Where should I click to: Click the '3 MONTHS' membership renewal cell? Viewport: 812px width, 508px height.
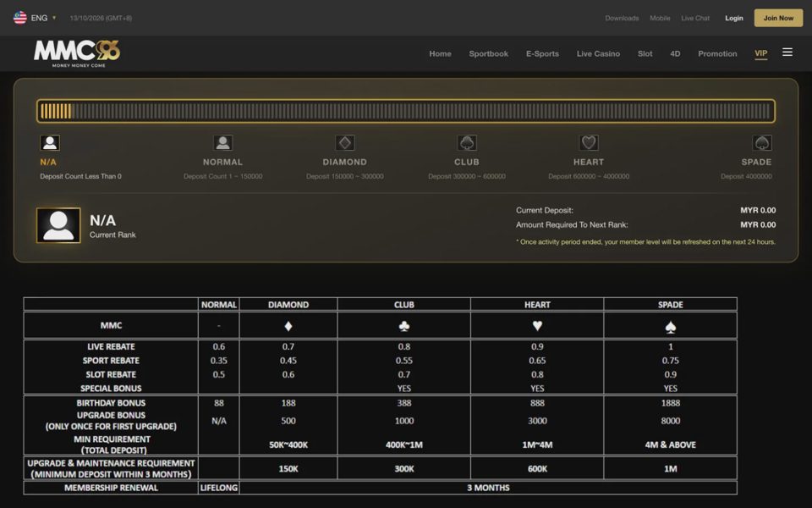point(488,488)
